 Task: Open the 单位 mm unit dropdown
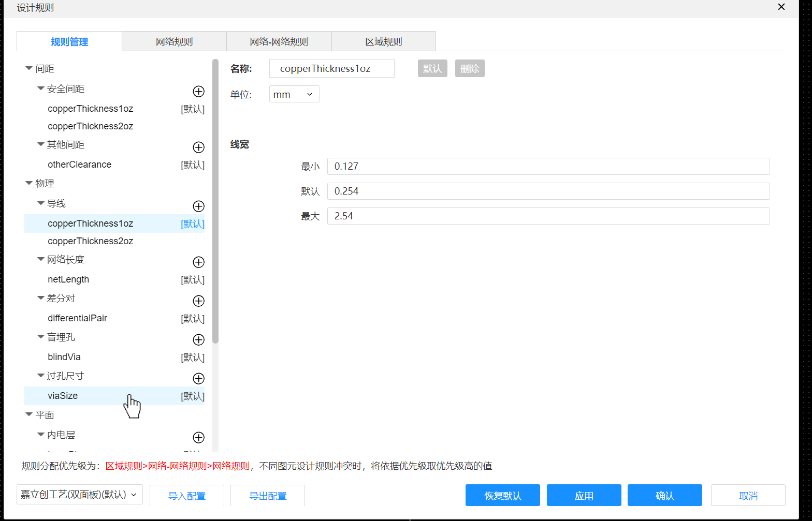tap(294, 94)
